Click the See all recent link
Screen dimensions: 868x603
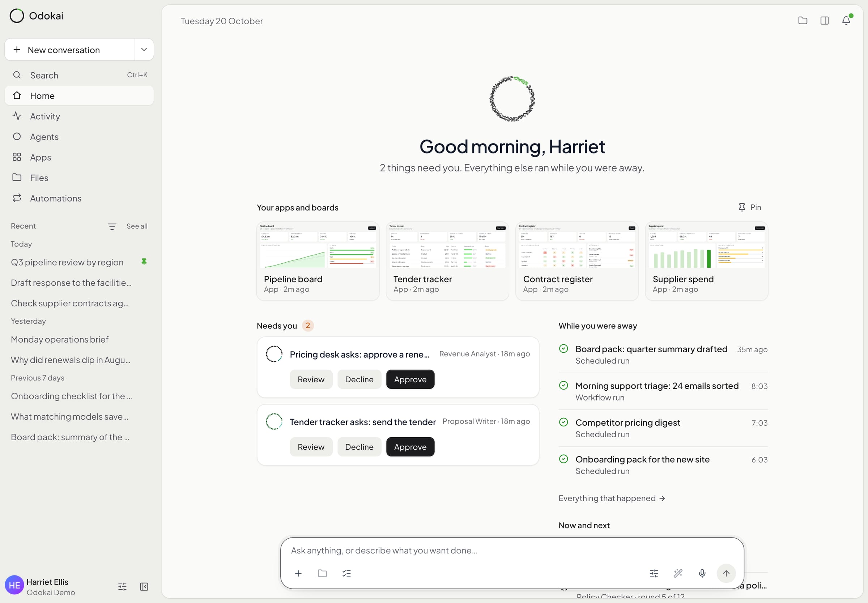(x=137, y=226)
